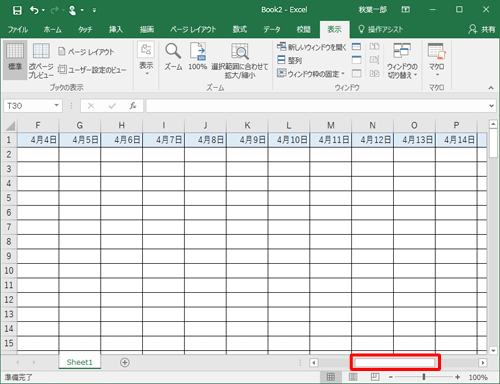Click the Zoom (ズーム) magnifier icon
500x384 pixels.
coord(173,51)
